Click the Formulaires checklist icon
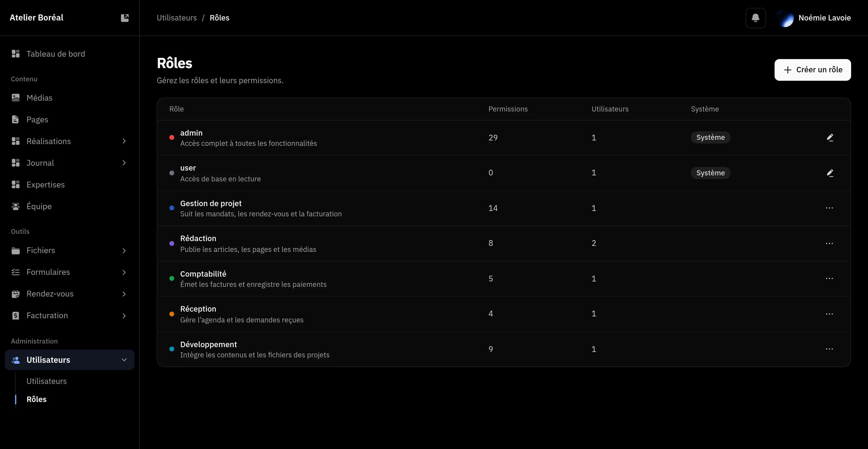This screenshot has height=449, width=868. tap(15, 272)
